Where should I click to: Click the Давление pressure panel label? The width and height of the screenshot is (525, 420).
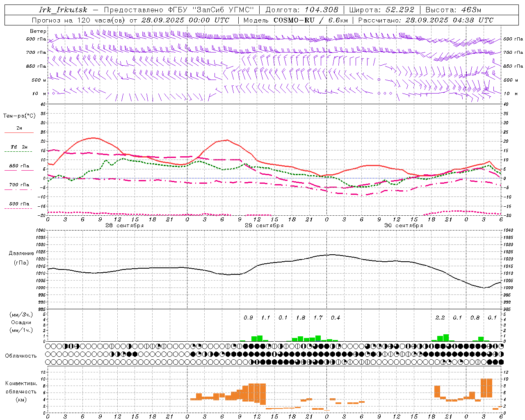[x=21, y=253]
